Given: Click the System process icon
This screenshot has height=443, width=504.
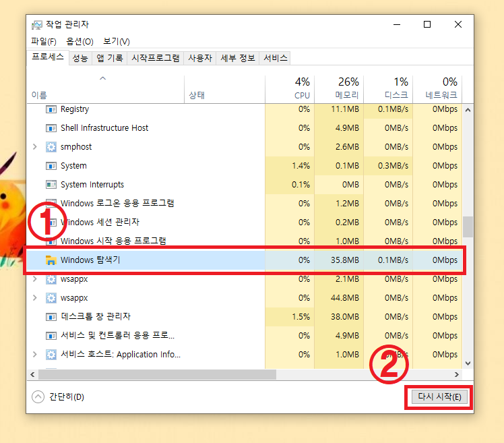Looking at the screenshot, I should (x=51, y=166).
